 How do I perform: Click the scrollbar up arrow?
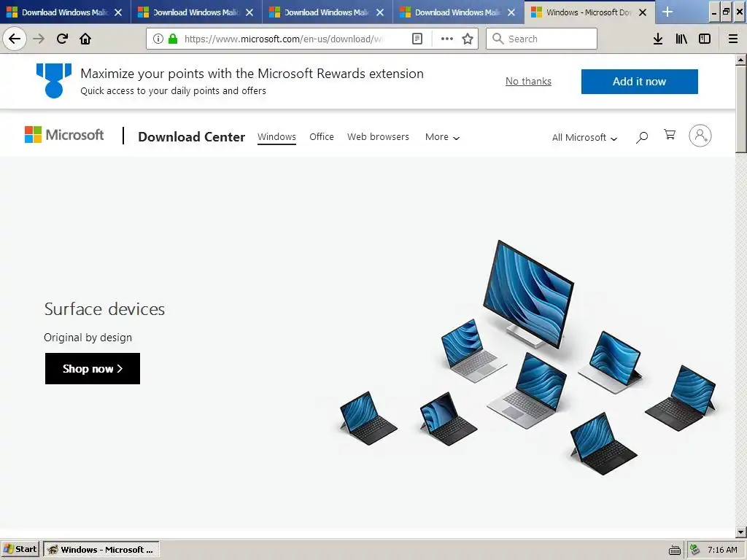(741, 60)
